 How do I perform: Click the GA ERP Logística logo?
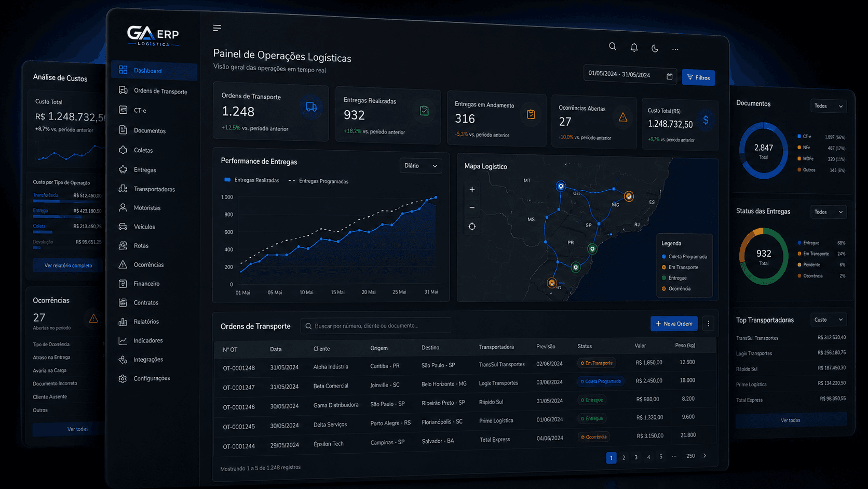tap(153, 35)
